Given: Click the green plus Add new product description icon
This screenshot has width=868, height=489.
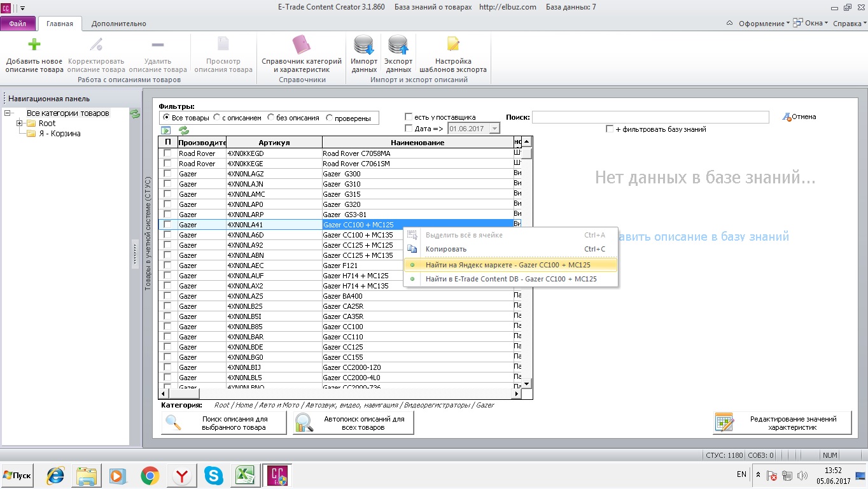Looking at the screenshot, I should coord(34,45).
